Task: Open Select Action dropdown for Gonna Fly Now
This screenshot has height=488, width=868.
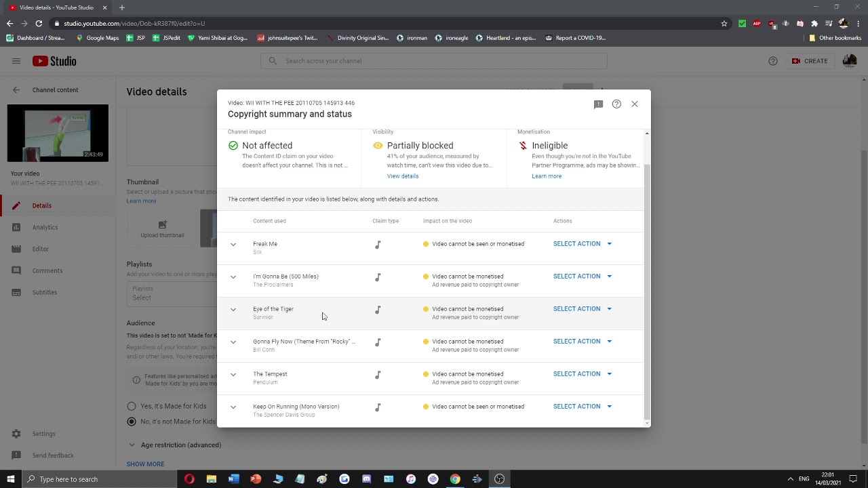Action: click(x=583, y=341)
